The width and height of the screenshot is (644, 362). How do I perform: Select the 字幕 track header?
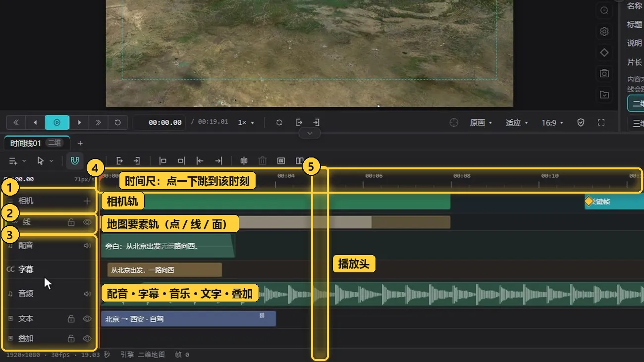[x=49, y=269]
